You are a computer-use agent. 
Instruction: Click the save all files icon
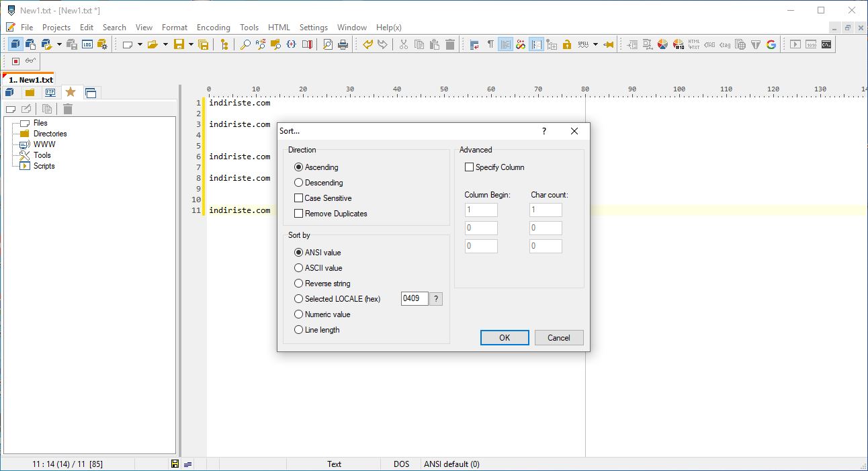pos(204,44)
